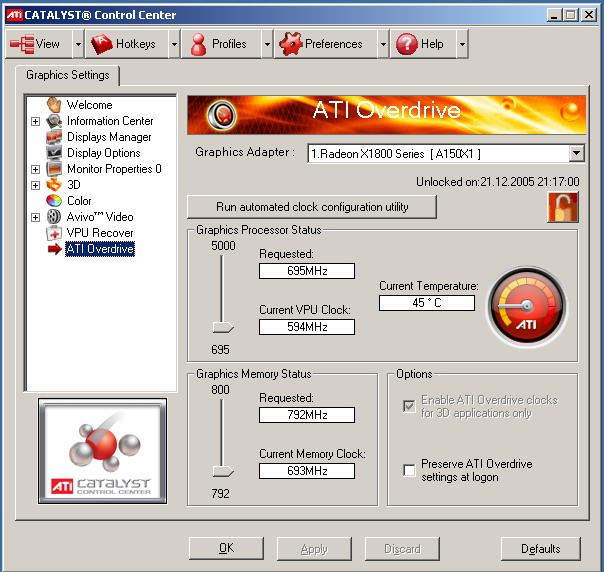Viewport: 604px width, 572px height.
Task: Click the VPU Recover first-aid icon
Action: [x=54, y=233]
